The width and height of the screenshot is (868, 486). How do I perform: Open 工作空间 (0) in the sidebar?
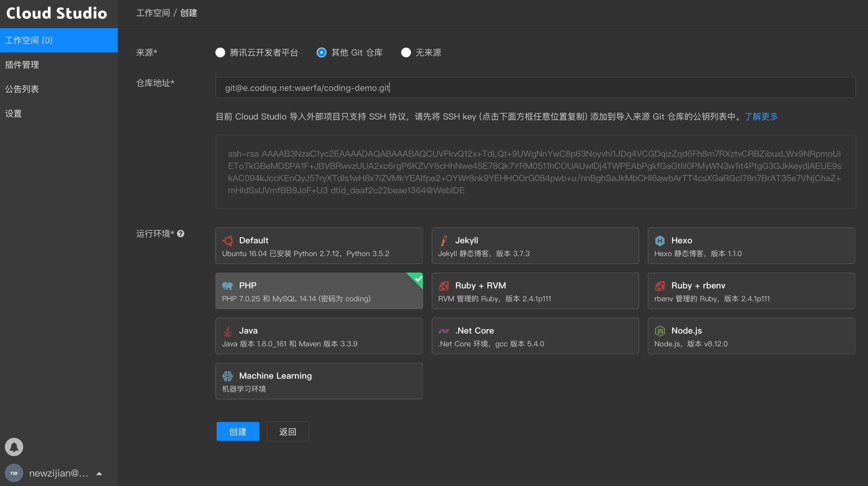(59, 41)
